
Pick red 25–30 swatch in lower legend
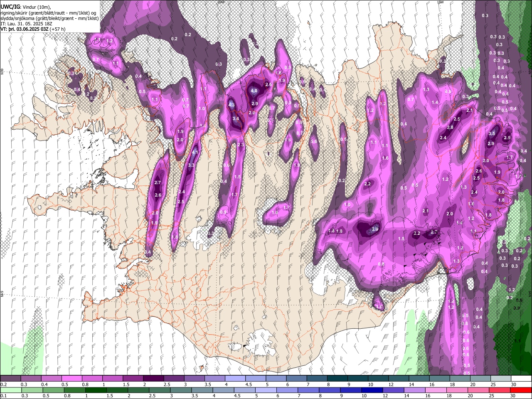point(500,390)
